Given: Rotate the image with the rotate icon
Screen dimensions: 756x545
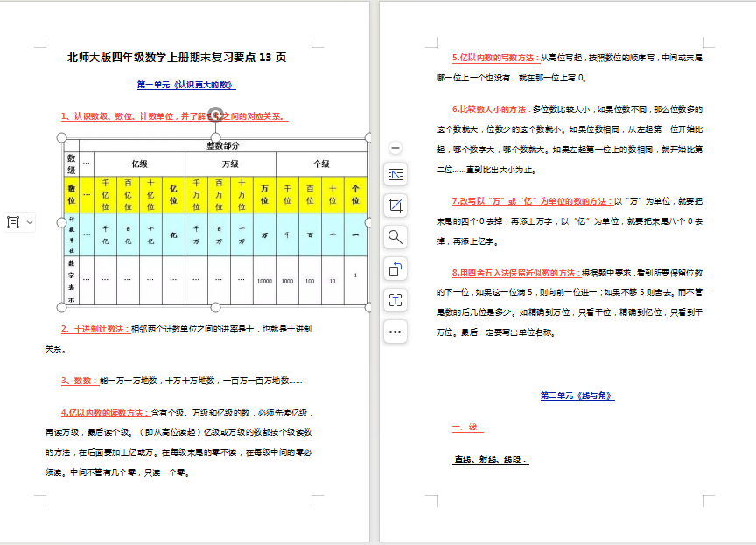Looking at the screenshot, I should point(395,269).
